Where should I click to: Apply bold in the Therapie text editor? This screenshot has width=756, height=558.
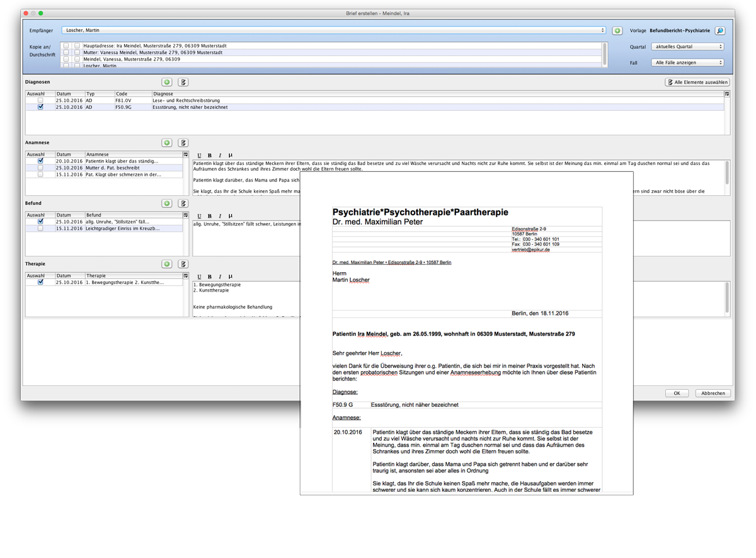[x=210, y=276]
